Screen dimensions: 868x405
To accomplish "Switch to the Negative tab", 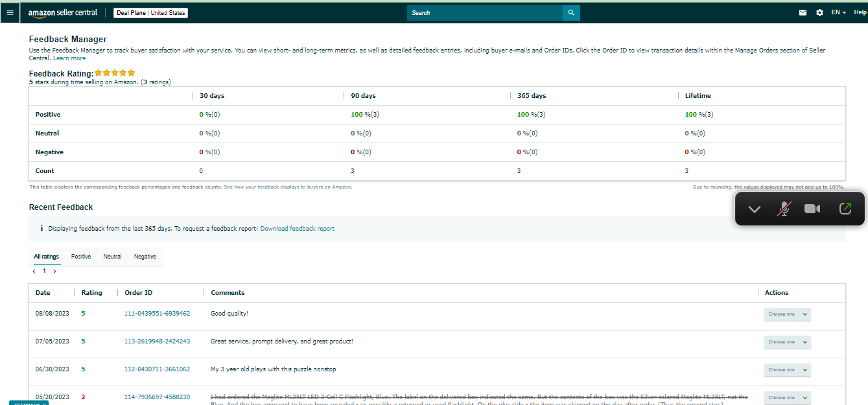I will point(145,257).
